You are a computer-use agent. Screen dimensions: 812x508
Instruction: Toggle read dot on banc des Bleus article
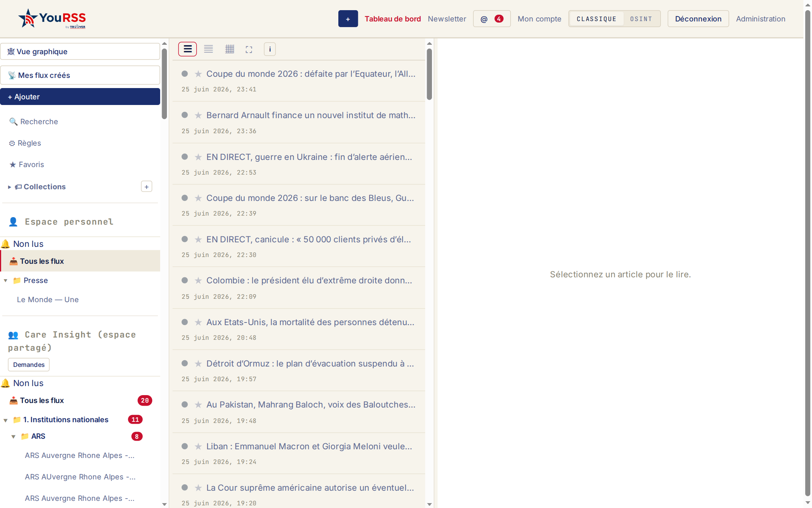(185, 198)
